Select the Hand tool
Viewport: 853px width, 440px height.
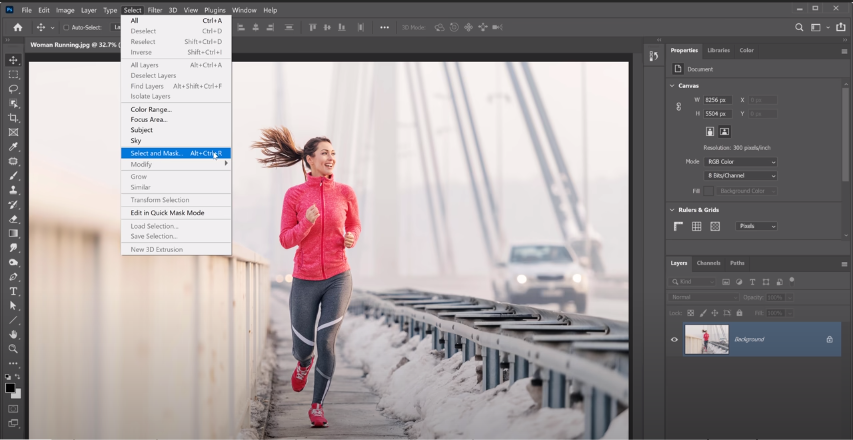14,334
